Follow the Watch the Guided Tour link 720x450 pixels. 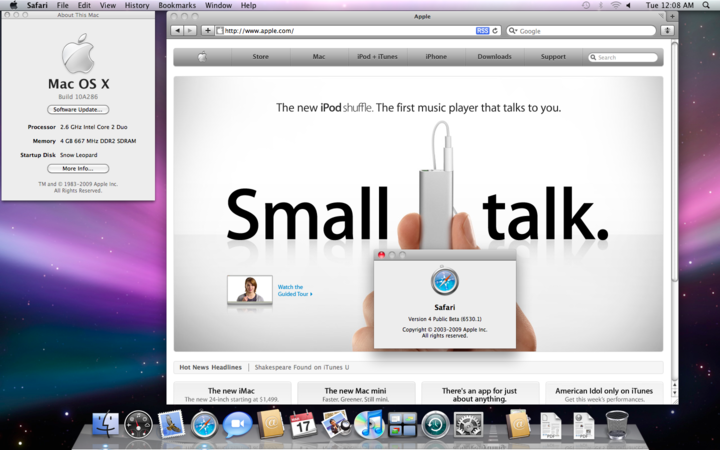(295, 291)
